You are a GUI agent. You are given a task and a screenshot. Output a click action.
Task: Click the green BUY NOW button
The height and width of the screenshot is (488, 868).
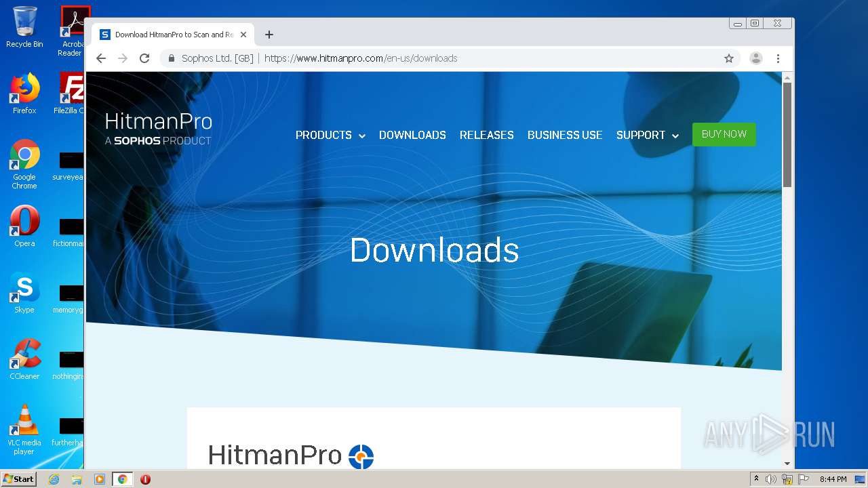(724, 134)
